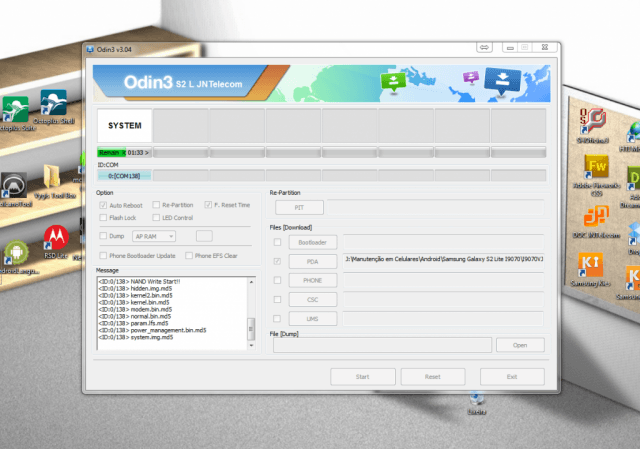Click the PIT file path field
The width and height of the screenshot is (640, 449).
[436, 207]
